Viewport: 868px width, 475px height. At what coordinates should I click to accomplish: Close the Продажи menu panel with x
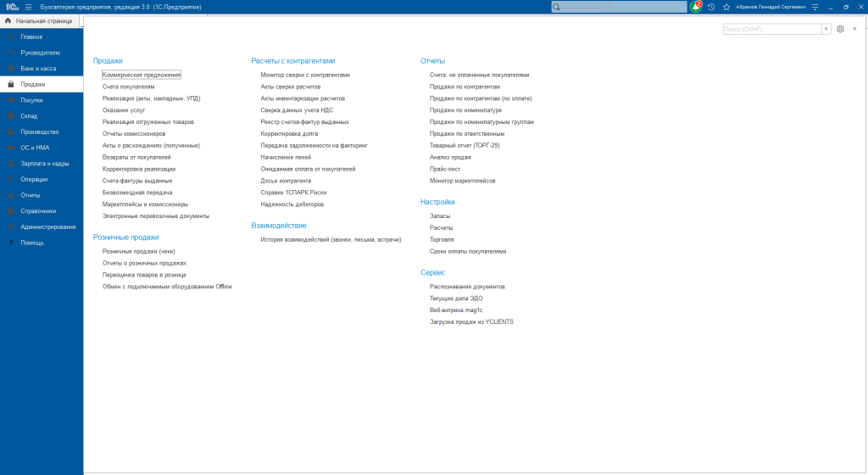pyautogui.click(x=854, y=29)
